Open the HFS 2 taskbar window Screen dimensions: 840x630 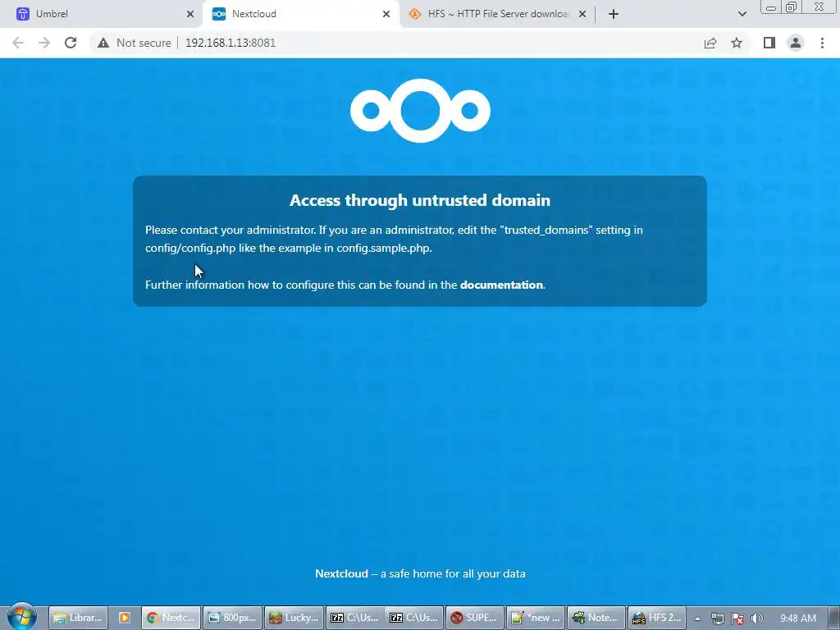pyautogui.click(x=656, y=618)
